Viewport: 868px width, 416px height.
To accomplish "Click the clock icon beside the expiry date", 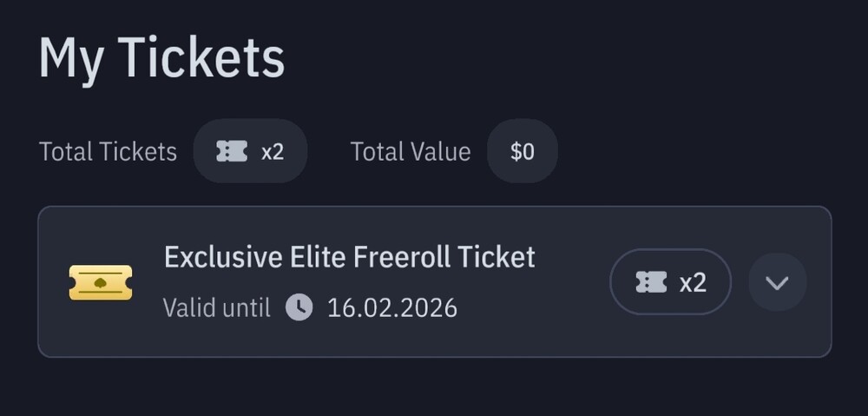I will coord(299,307).
